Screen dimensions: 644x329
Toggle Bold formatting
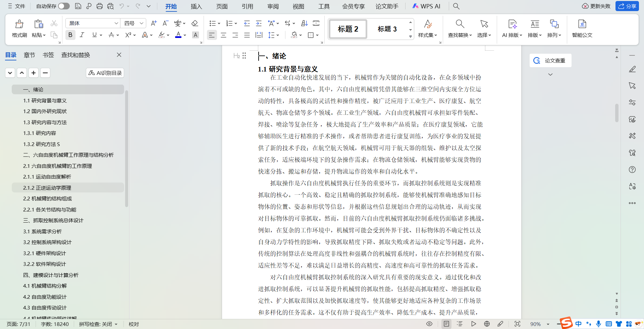pos(70,35)
